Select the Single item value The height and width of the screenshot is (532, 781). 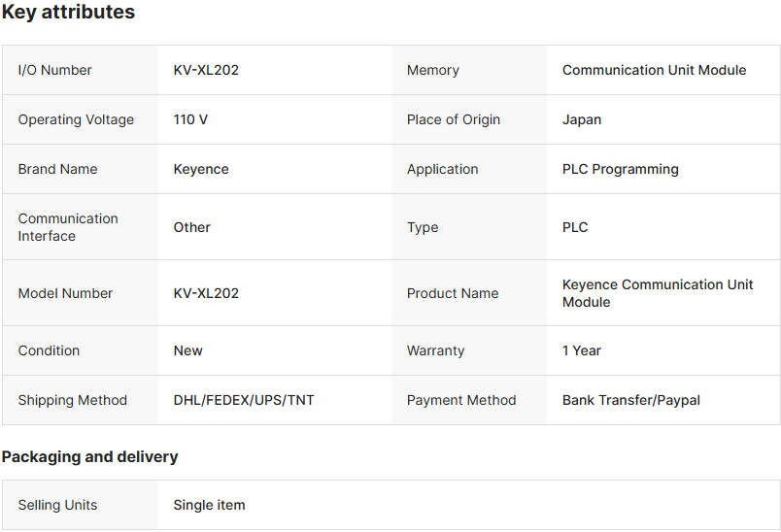click(209, 505)
